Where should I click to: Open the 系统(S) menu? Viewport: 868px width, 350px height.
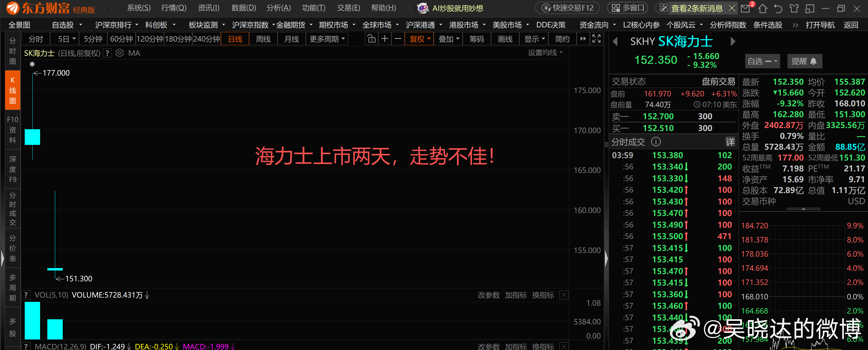coord(138,8)
